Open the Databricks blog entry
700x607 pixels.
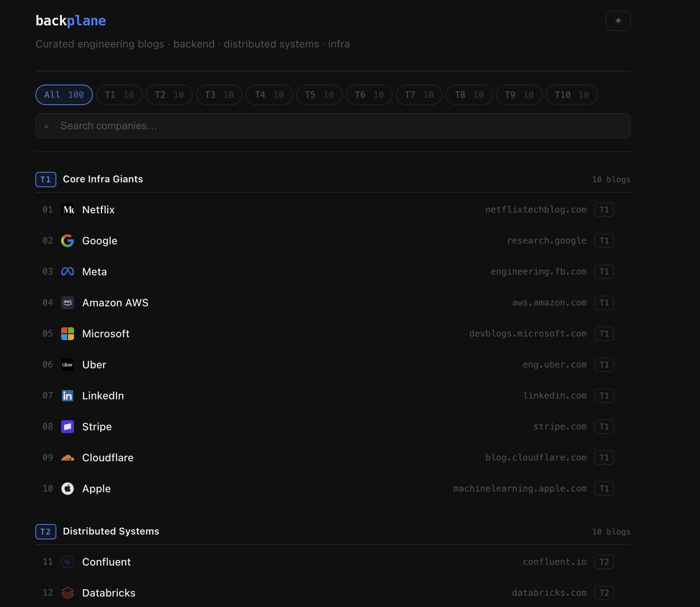(x=333, y=593)
